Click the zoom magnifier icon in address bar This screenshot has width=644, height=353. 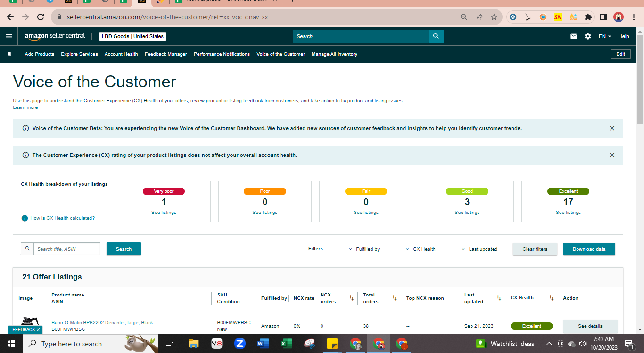[x=464, y=17]
